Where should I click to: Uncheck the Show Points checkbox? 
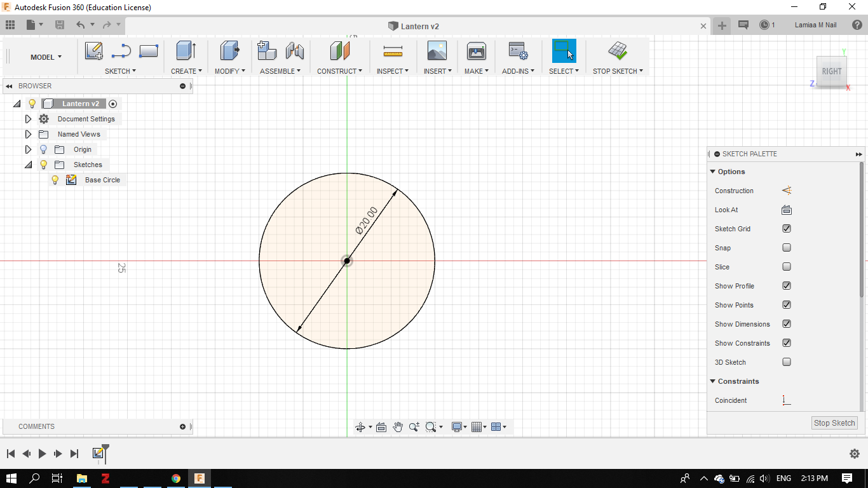[x=787, y=305]
